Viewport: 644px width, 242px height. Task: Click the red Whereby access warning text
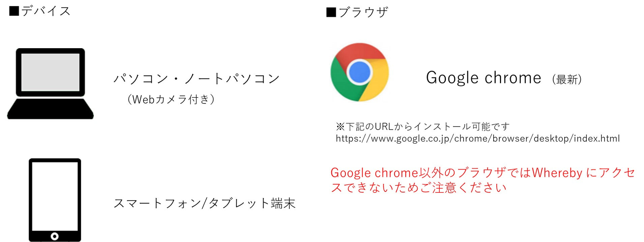482,180
